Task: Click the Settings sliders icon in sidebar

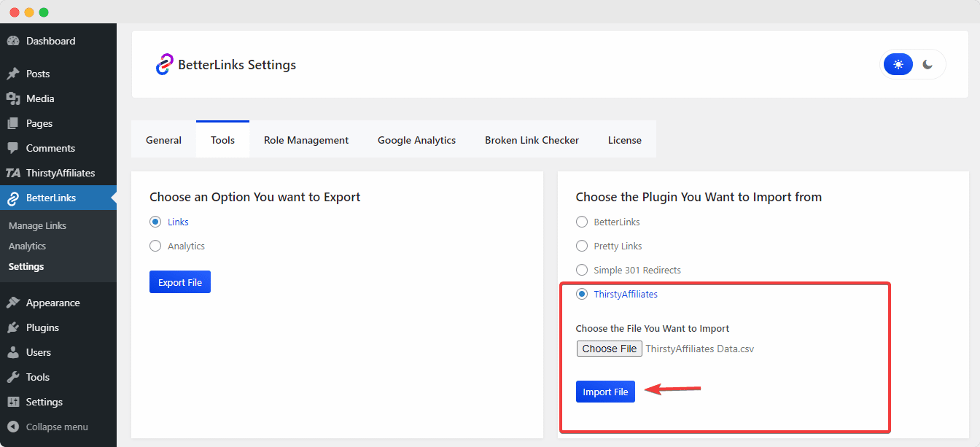Action: (x=13, y=402)
